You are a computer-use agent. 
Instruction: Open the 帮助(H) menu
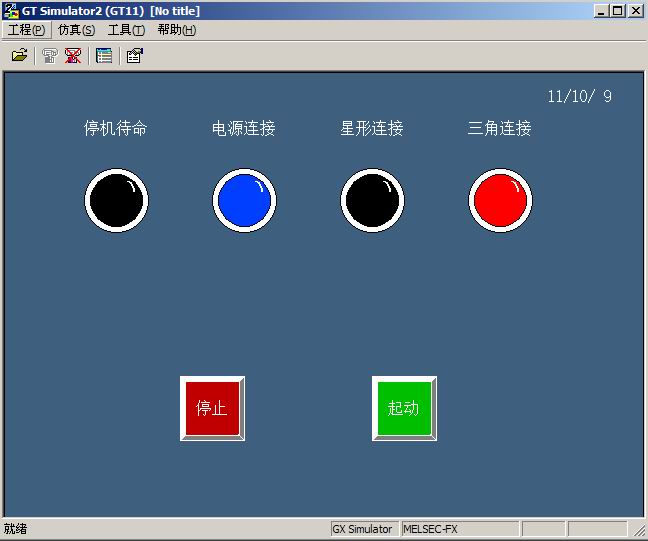(176, 30)
